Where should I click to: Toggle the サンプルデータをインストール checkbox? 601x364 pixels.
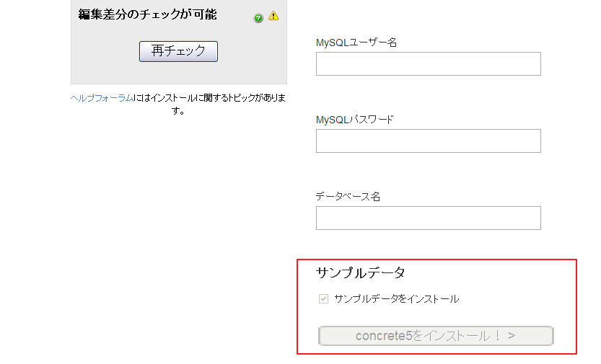tap(323, 298)
